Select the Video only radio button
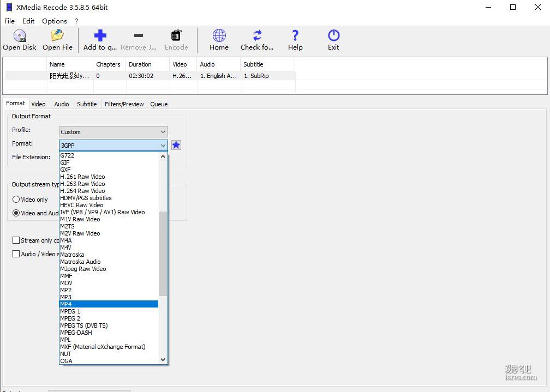This screenshot has width=550, height=392. tap(16, 200)
